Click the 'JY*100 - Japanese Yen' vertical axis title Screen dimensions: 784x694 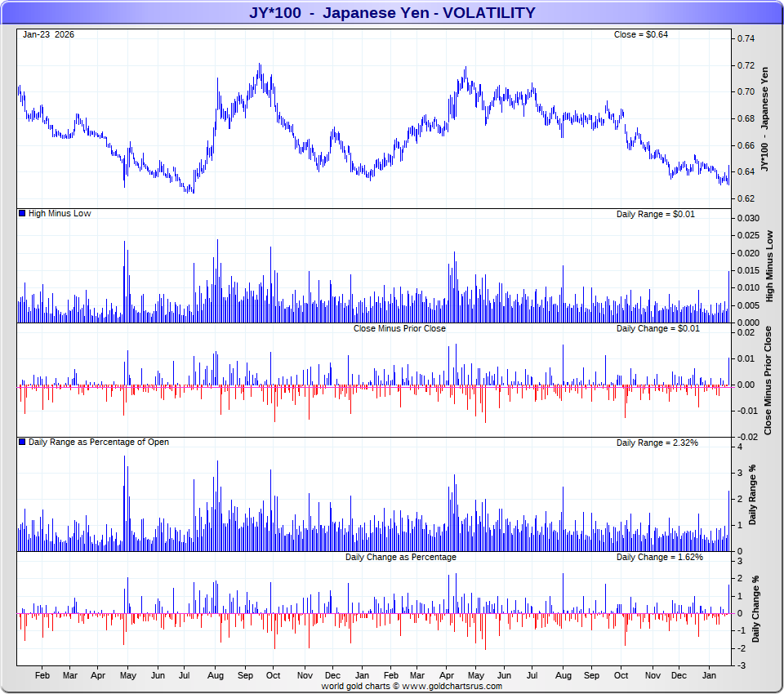point(764,119)
